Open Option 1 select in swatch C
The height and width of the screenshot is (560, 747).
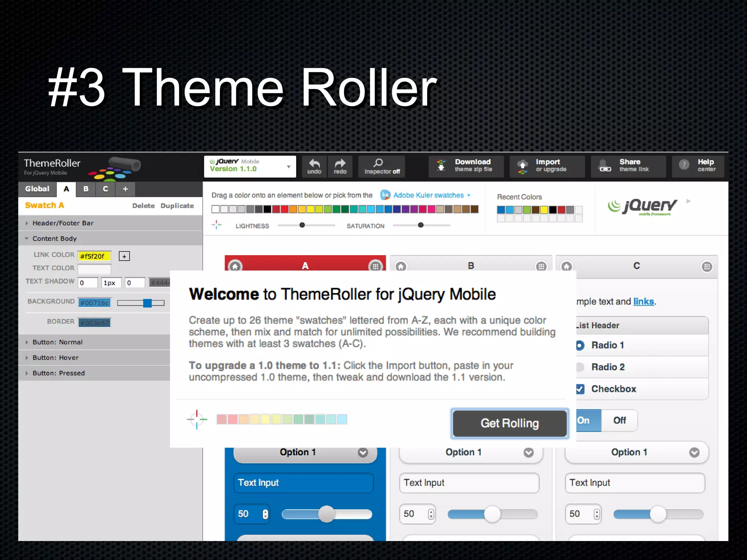coord(636,452)
